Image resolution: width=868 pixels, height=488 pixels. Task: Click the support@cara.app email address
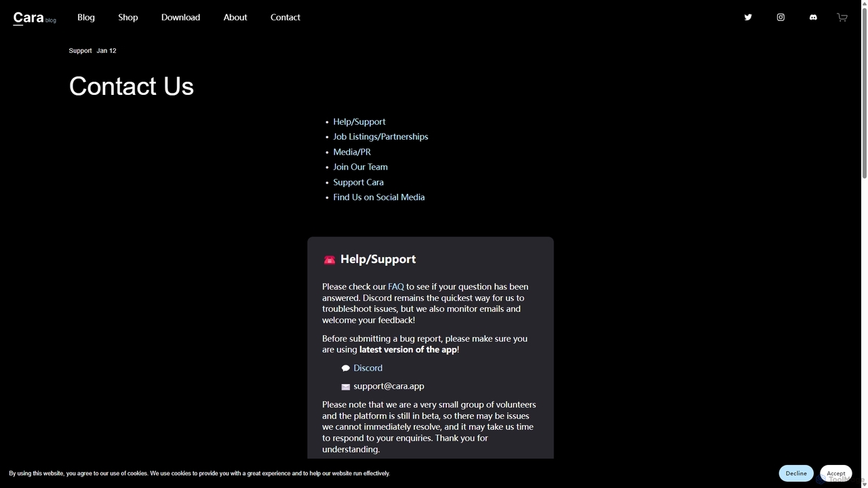click(389, 386)
